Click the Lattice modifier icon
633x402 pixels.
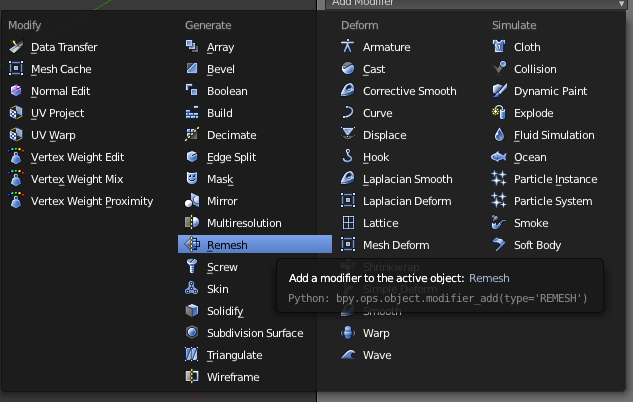[x=348, y=223]
